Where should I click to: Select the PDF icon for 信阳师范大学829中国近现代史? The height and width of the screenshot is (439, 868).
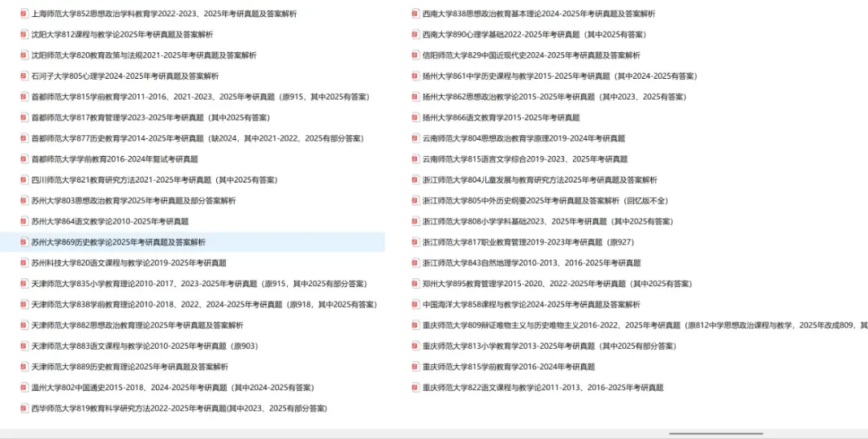click(416, 55)
